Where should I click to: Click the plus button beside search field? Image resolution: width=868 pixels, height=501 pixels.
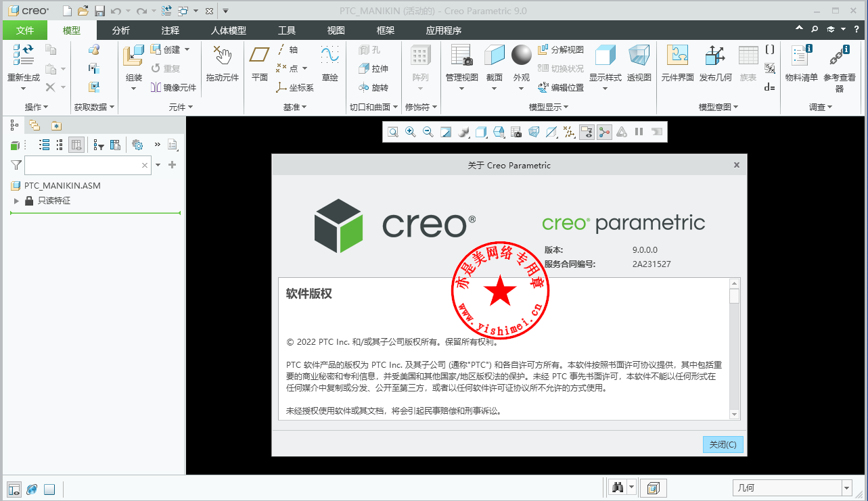pyautogui.click(x=172, y=165)
